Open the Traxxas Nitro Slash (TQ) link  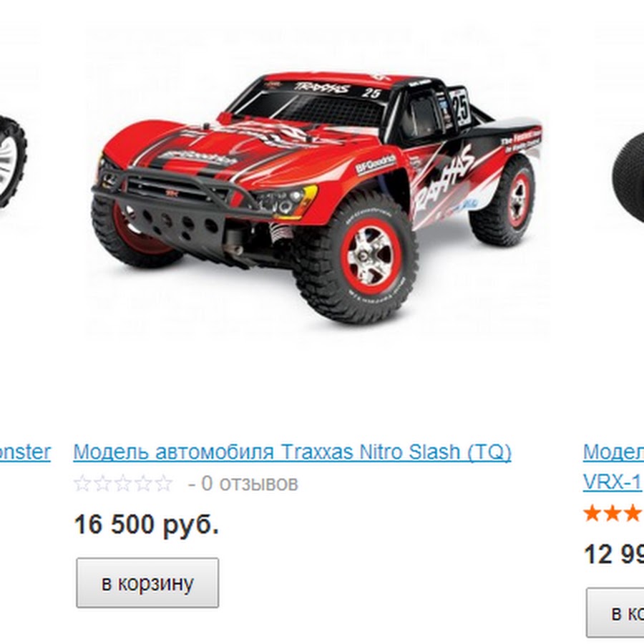[292, 452]
